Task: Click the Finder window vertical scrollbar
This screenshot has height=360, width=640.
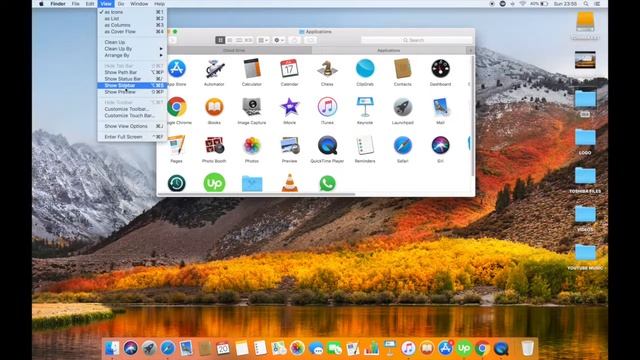Action: (x=473, y=116)
